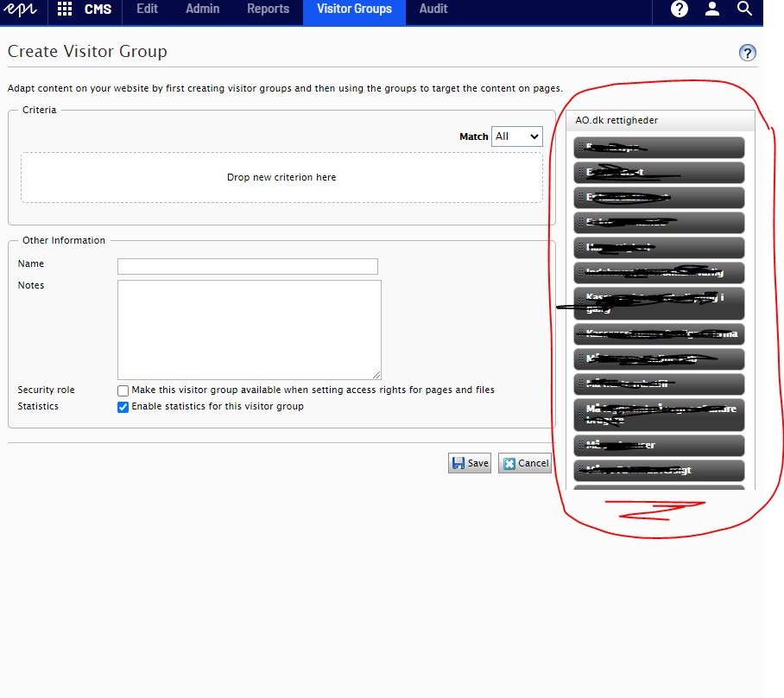The height and width of the screenshot is (698, 784).
Task: Click the Drop new criterion here area
Action: click(281, 178)
